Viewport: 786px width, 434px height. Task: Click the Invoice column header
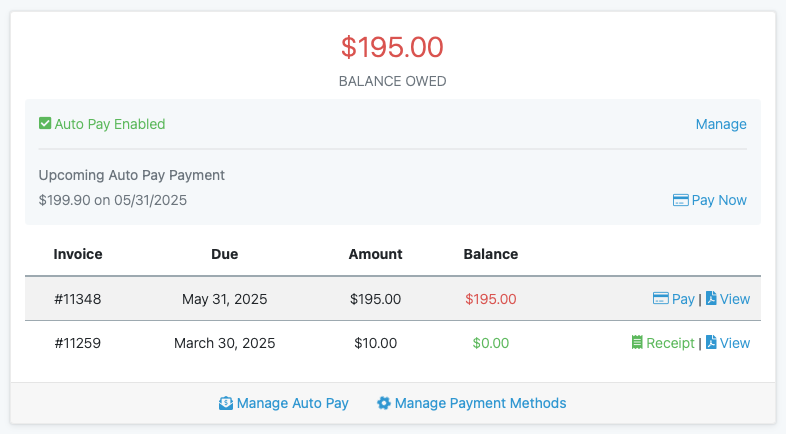click(x=78, y=254)
